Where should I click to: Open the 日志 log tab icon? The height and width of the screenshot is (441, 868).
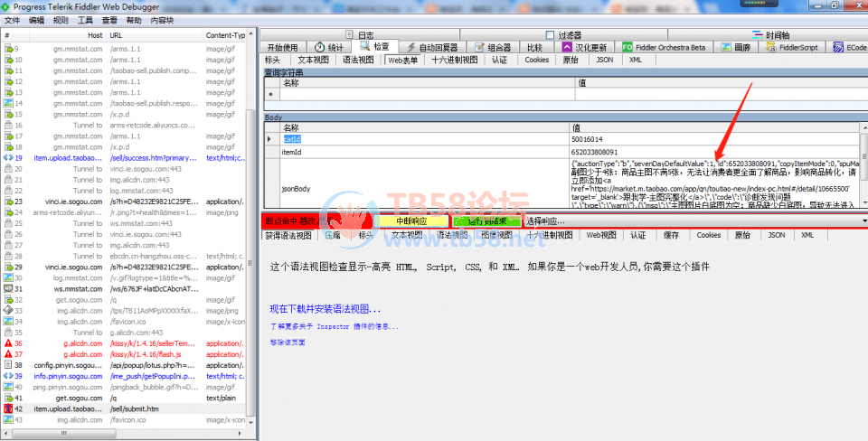[x=349, y=35]
